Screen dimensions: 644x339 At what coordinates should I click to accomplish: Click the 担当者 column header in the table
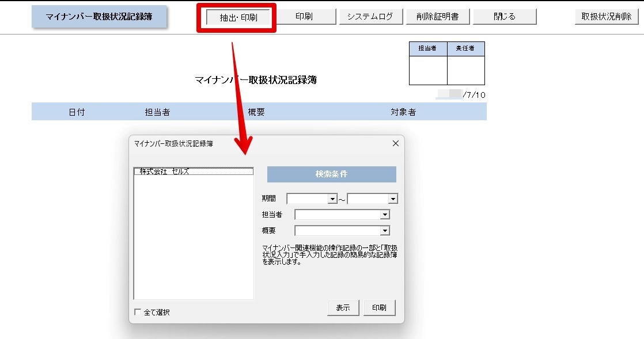(x=157, y=112)
